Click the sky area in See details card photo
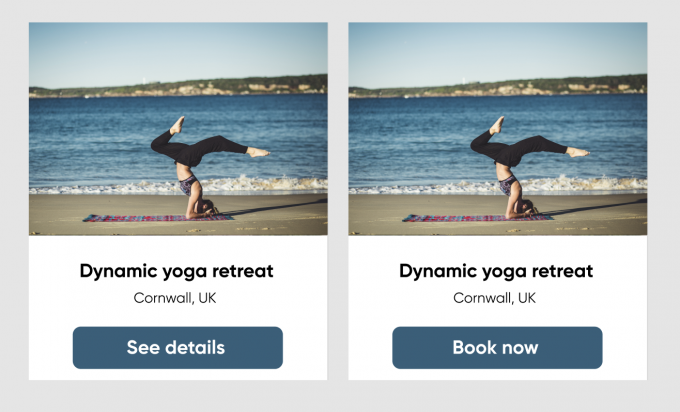 coord(178,50)
